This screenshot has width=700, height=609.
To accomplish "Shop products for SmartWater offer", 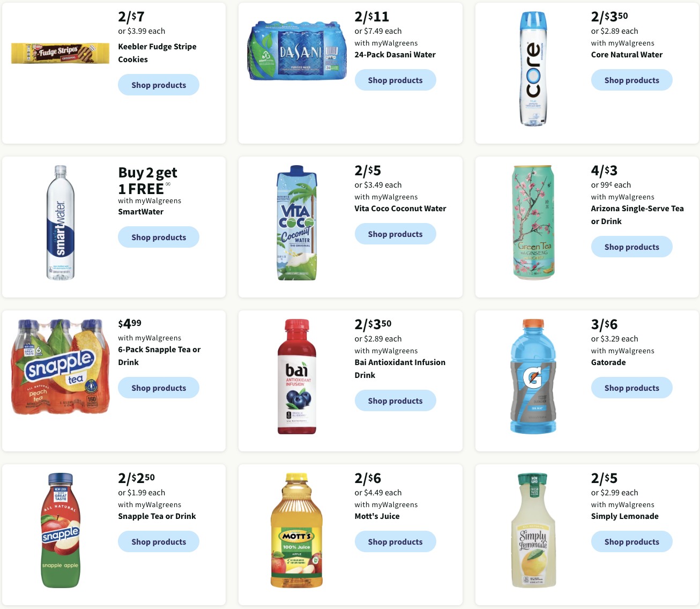I will click(x=159, y=237).
